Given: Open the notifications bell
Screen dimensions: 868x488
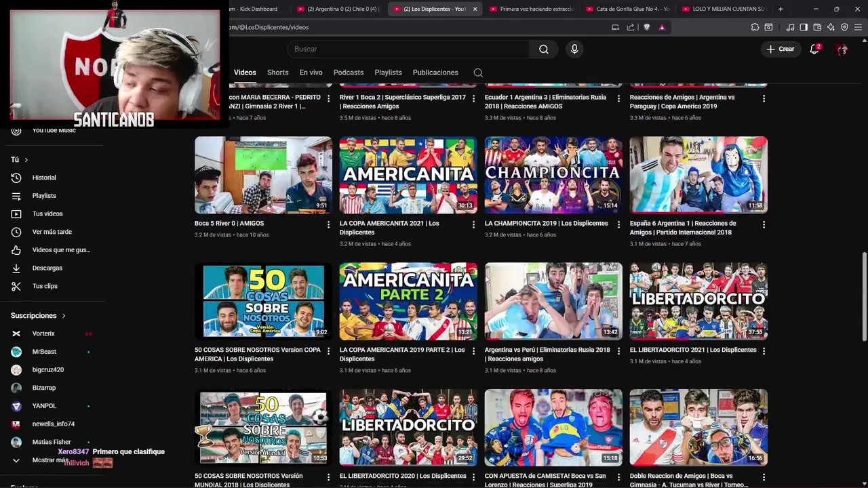Looking at the screenshot, I should [x=814, y=49].
